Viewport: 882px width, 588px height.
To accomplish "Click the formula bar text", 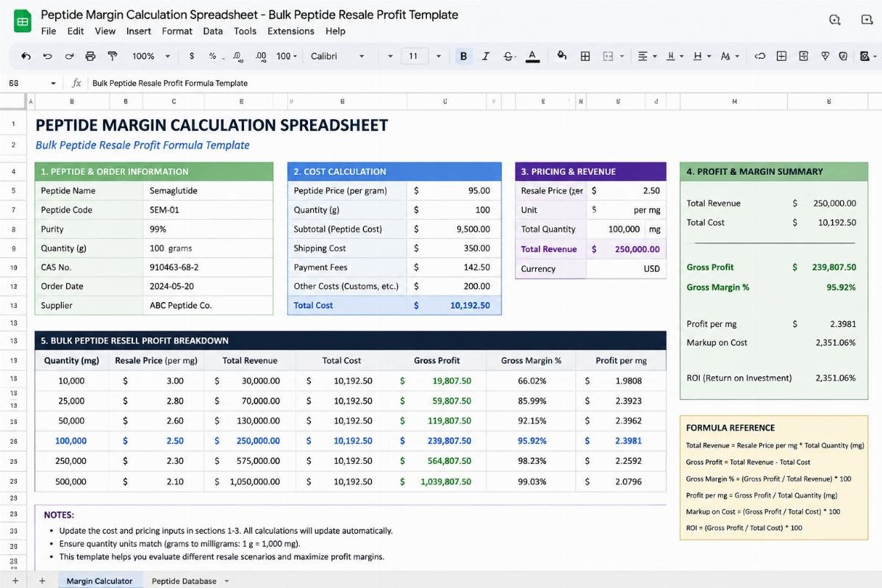I will 170,83.
